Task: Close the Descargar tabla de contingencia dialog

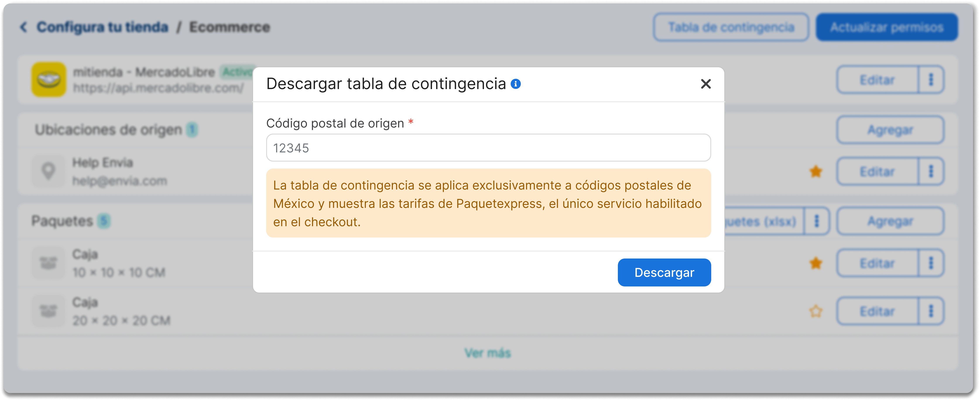Action: point(706,84)
